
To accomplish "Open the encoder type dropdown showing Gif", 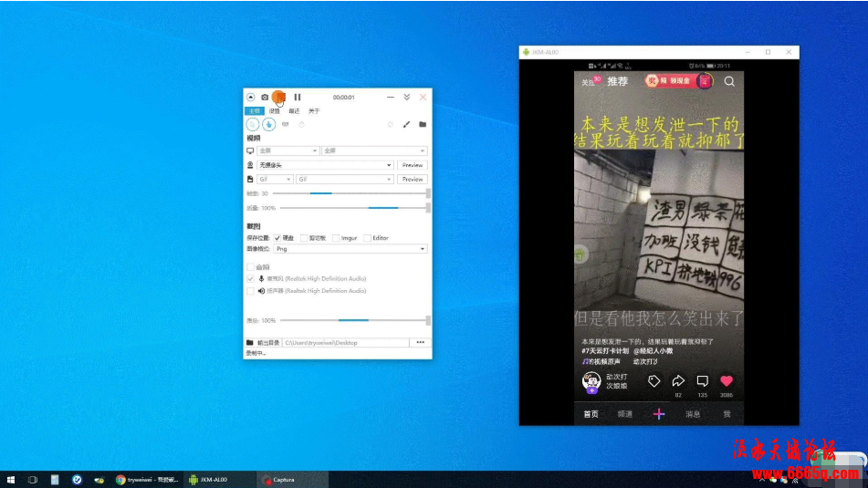I will coord(275,180).
